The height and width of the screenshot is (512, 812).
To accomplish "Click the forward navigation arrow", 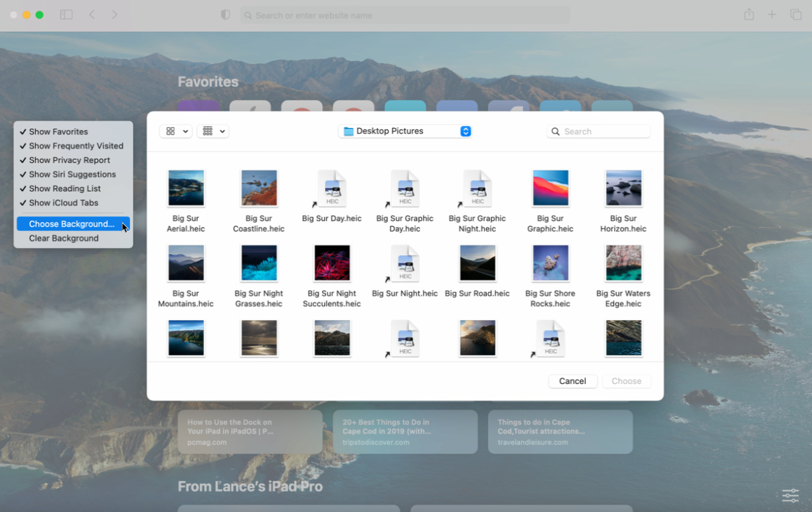I will coord(115,15).
